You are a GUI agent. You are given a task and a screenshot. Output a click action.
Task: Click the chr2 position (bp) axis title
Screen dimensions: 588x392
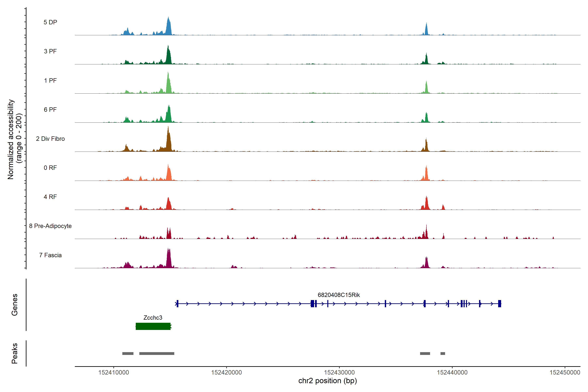[x=327, y=381]
